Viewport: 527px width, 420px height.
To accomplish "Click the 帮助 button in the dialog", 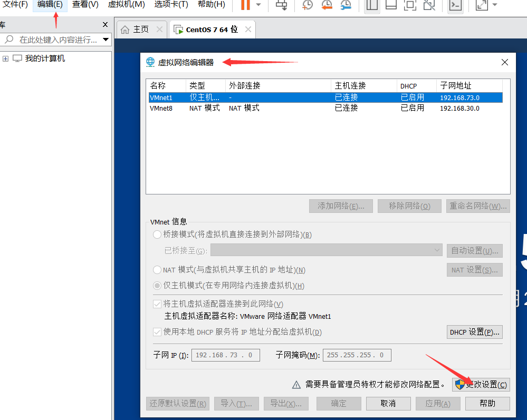I will coord(487,404).
